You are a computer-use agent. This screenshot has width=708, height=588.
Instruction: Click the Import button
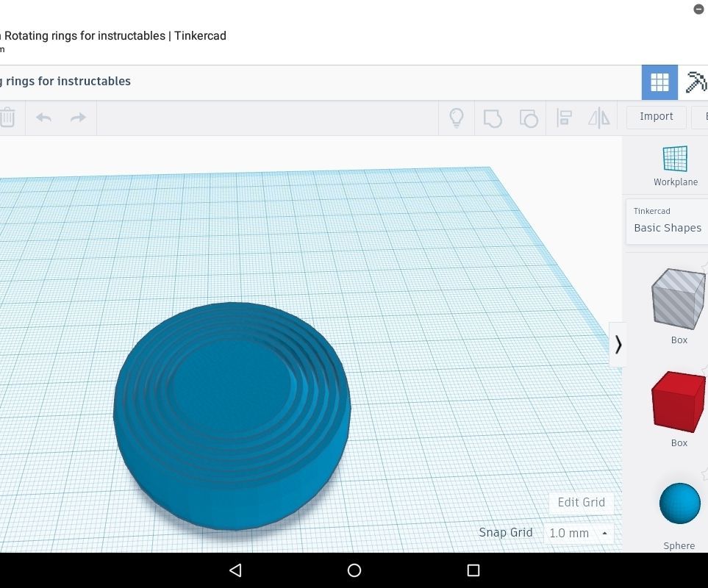(656, 117)
